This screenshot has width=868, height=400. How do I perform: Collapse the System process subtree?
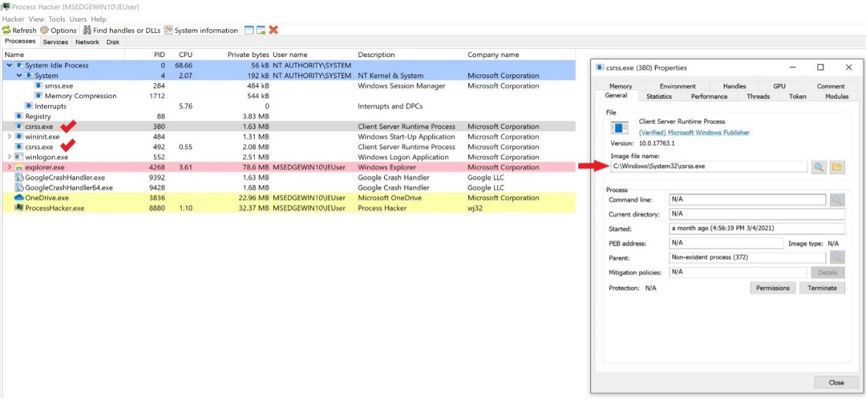point(19,76)
